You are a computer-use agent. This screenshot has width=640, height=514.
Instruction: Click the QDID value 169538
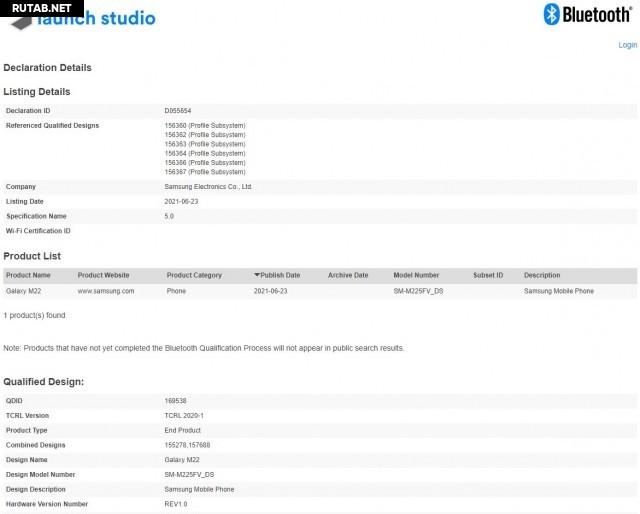click(176, 401)
